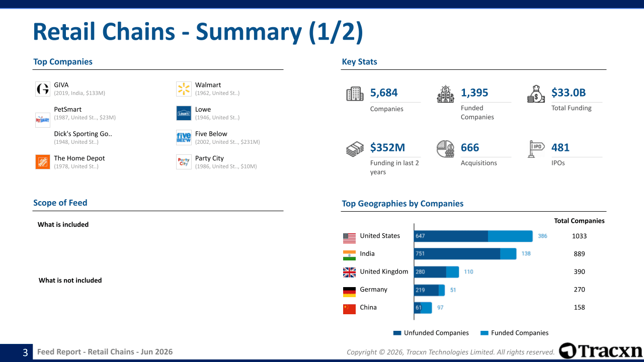Click the Party City logo
This screenshot has width=644, height=362.
184,162
